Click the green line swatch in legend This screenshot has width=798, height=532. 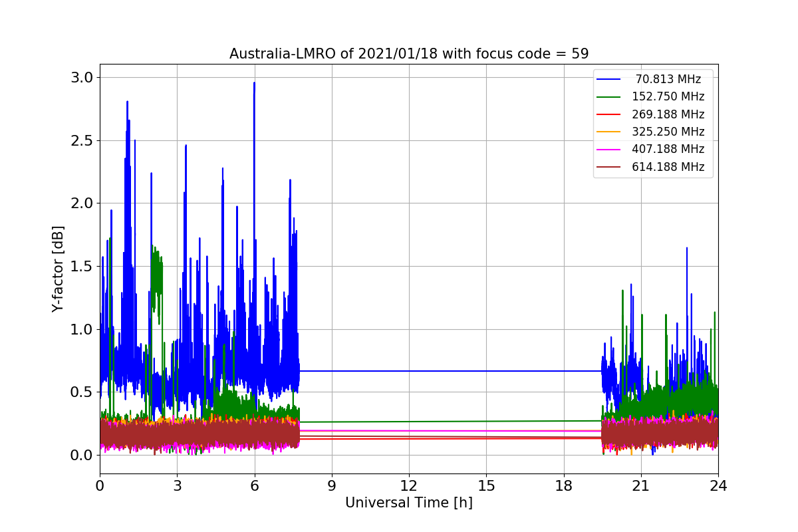pos(608,97)
